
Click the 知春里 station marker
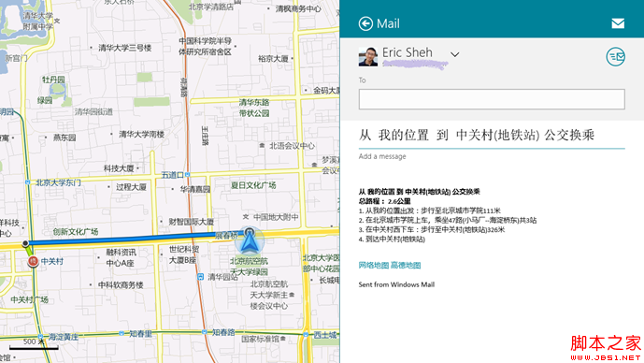[x=122, y=333]
